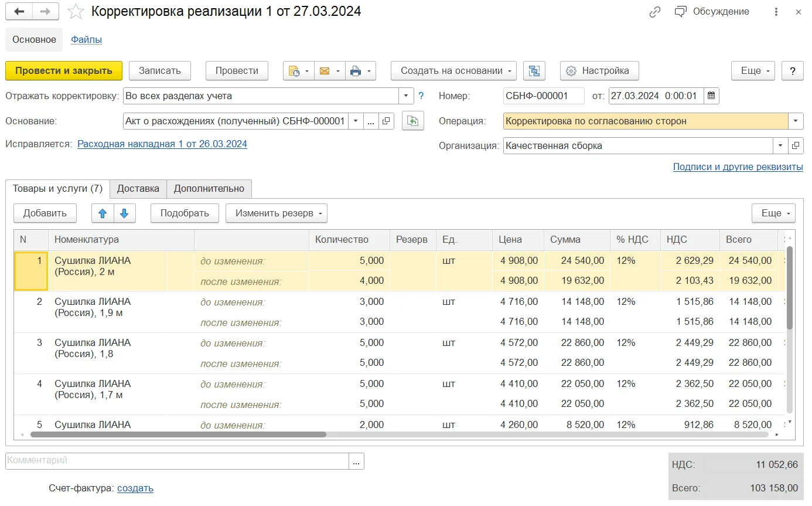This screenshot has width=812, height=506.
Task: Open the document reports icon button
Action: pos(299,71)
